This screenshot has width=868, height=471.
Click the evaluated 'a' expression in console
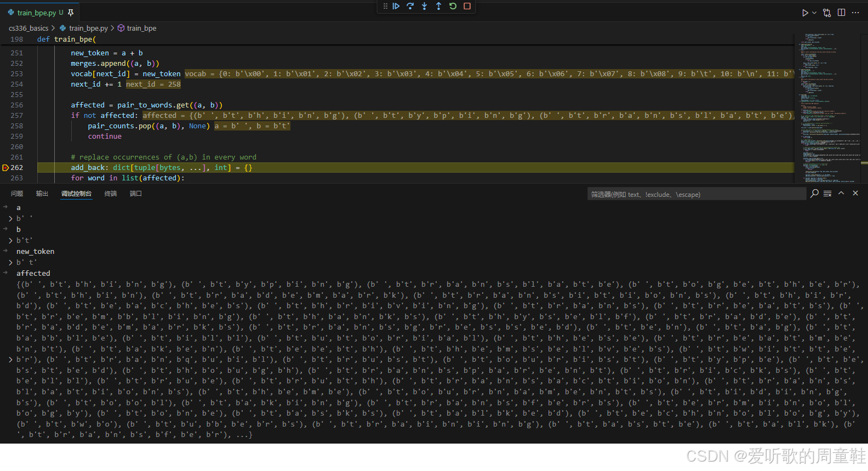pyautogui.click(x=18, y=207)
